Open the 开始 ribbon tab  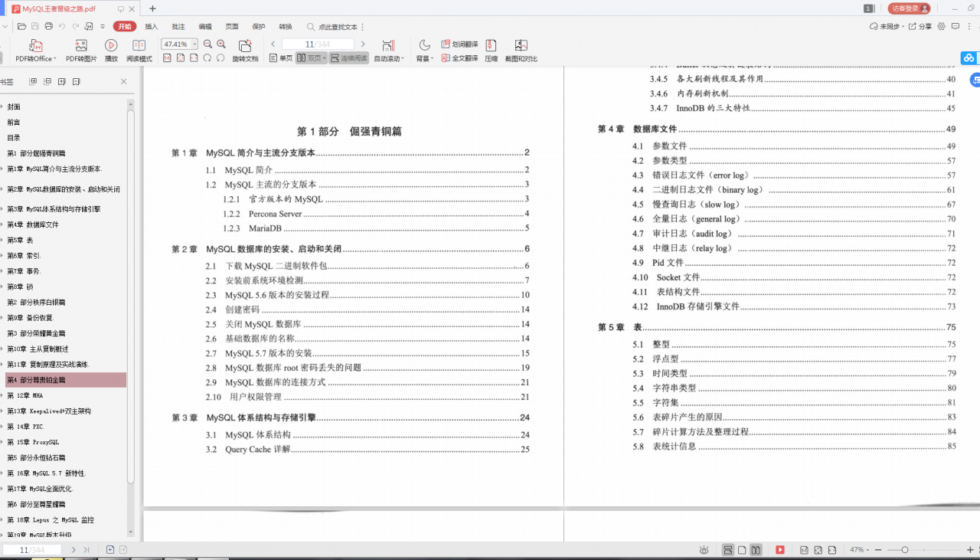[124, 26]
